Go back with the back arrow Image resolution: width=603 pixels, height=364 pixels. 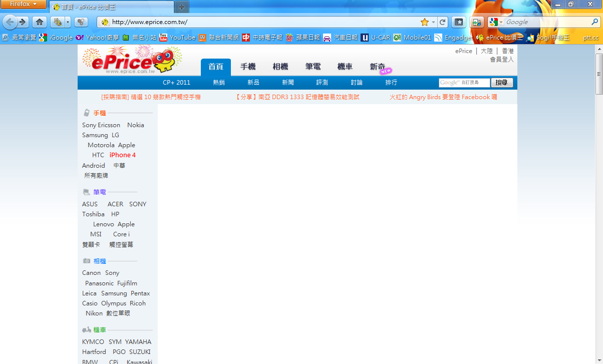click(x=10, y=22)
